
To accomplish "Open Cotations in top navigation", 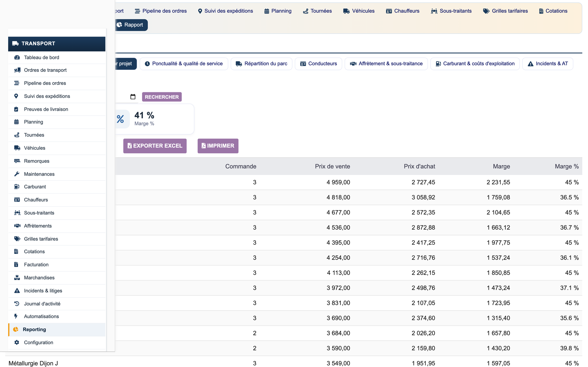I will [553, 11].
